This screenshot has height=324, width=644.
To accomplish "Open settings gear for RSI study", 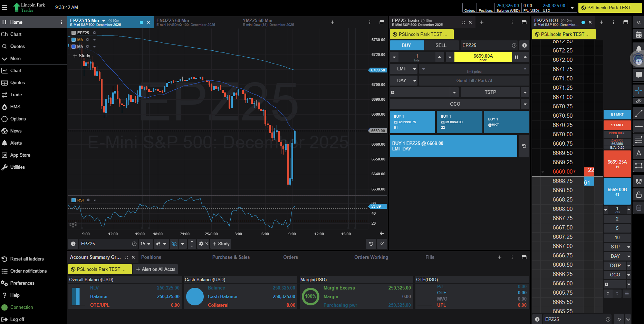I will [x=88, y=200].
